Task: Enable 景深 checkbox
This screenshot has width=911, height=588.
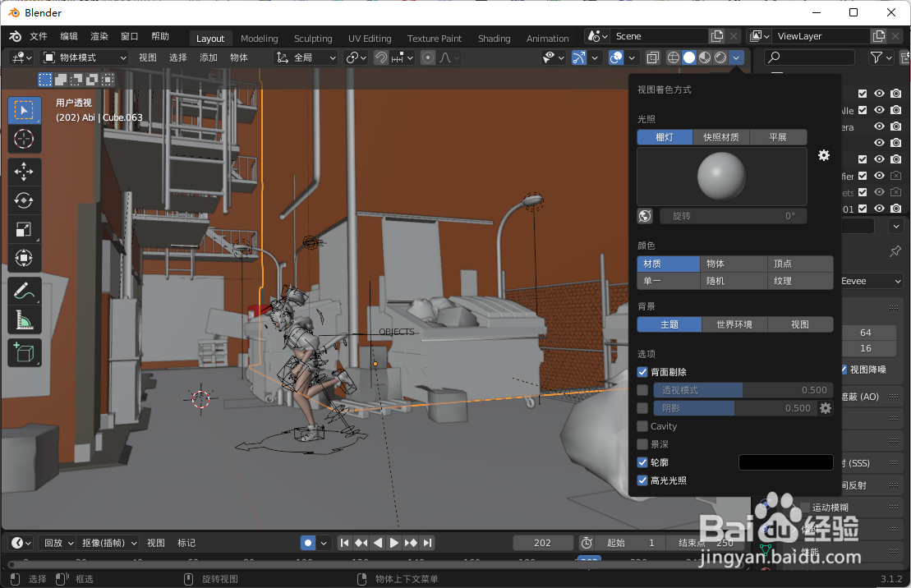Action: coord(642,444)
